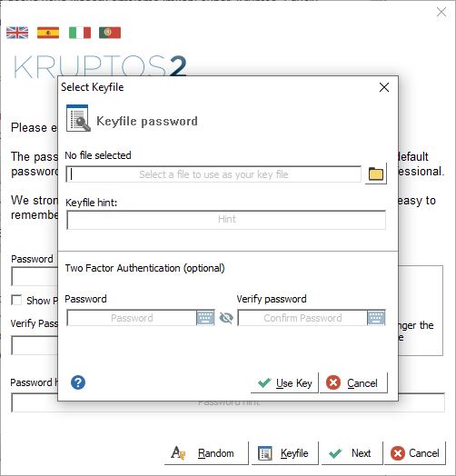The width and height of the screenshot is (456, 476).
Task: Click into the Keyfile hint field
Action: coord(226,220)
